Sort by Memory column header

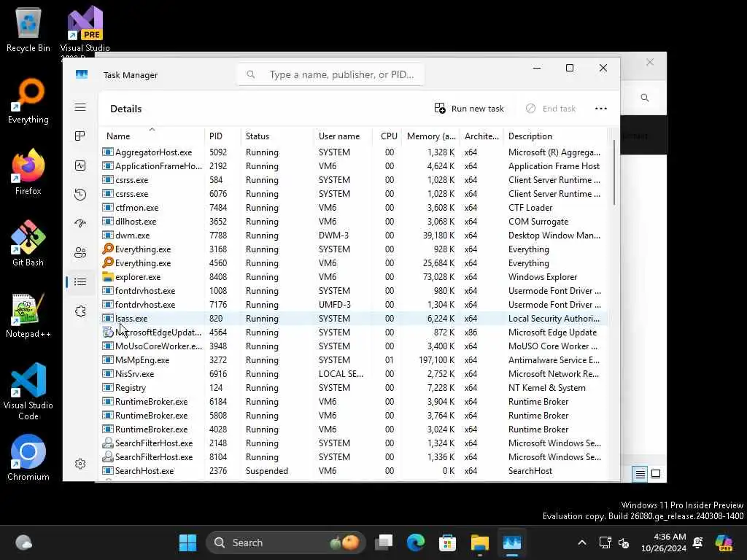(x=430, y=136)
